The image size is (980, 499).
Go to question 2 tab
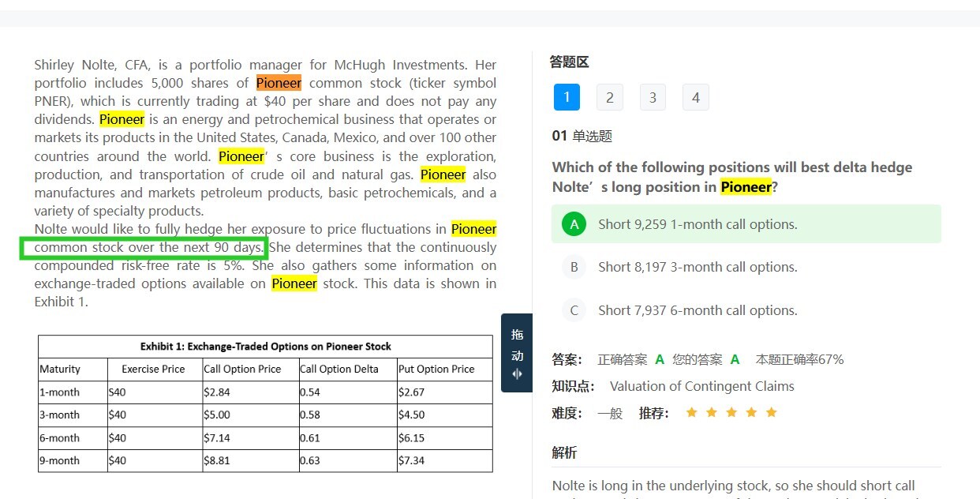[609, 97]
